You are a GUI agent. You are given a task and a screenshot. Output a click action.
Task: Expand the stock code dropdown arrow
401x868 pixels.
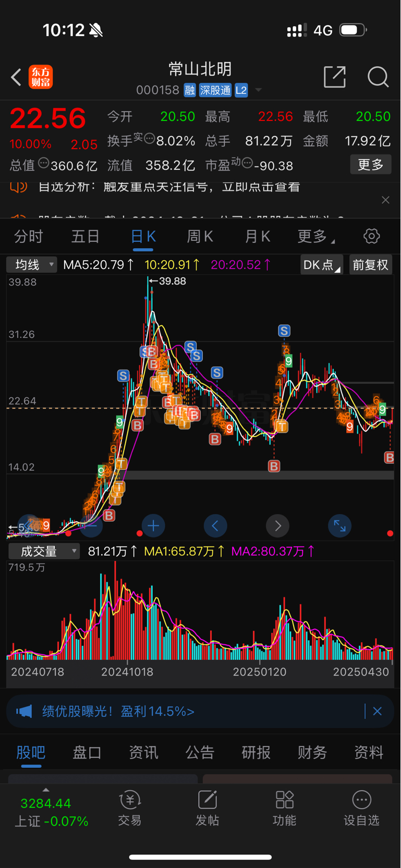[x=258, y=90]
